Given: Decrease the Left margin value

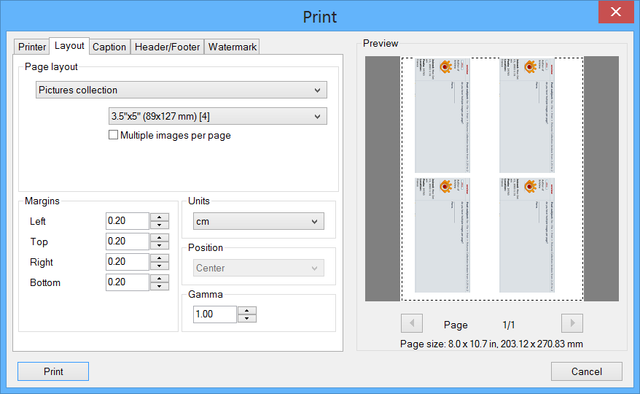Looking at the screenshot, I should 160,225.
